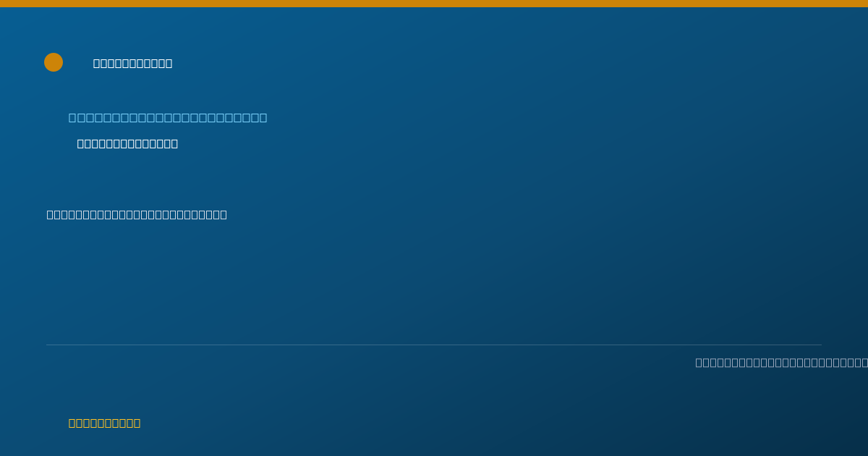This screenshot has width=868, height=456.
Task: Select the last box of the header title
Action: [169, 64]
